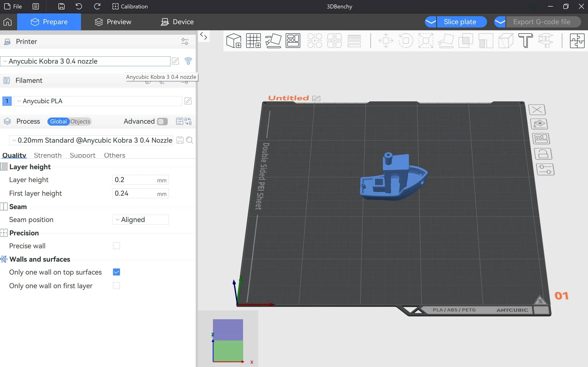Click the Auto orient toolbar icon

tap(273, 41)
